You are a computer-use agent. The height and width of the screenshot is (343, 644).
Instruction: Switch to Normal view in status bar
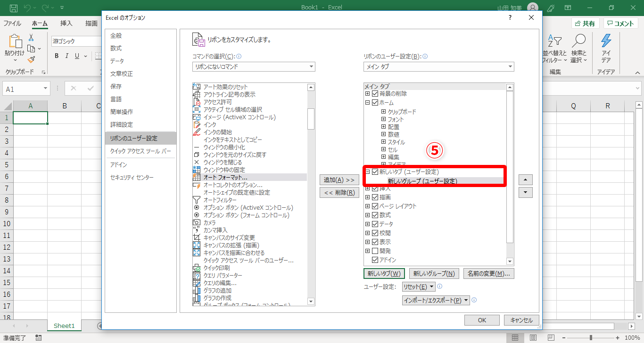(515, 338)
